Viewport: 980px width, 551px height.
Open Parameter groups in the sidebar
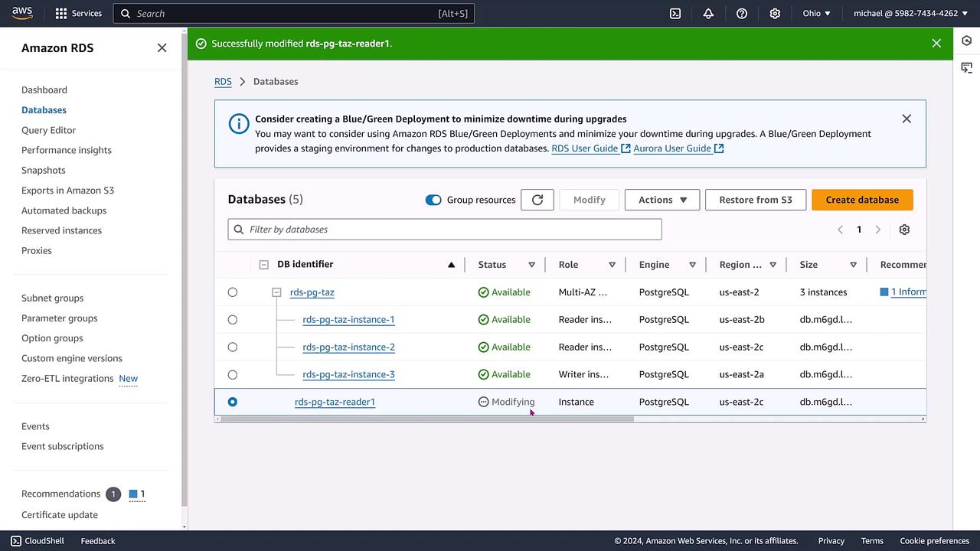(59, 318)
